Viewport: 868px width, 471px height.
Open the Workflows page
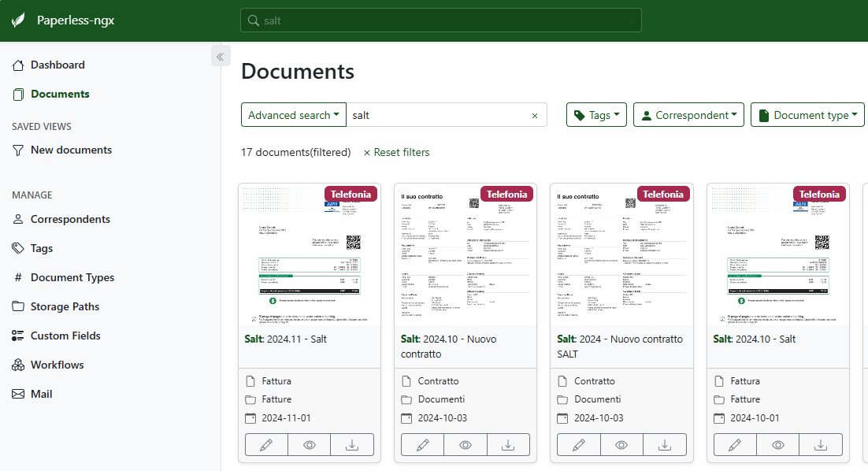[x=48, y=365]
